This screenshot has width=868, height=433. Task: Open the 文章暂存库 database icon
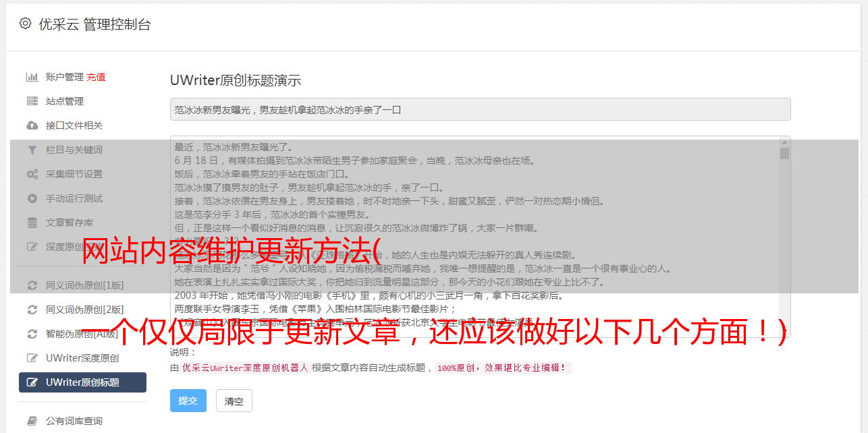point(32,223)
